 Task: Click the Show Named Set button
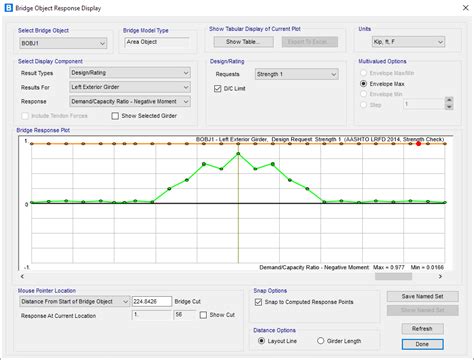[422, 310]
